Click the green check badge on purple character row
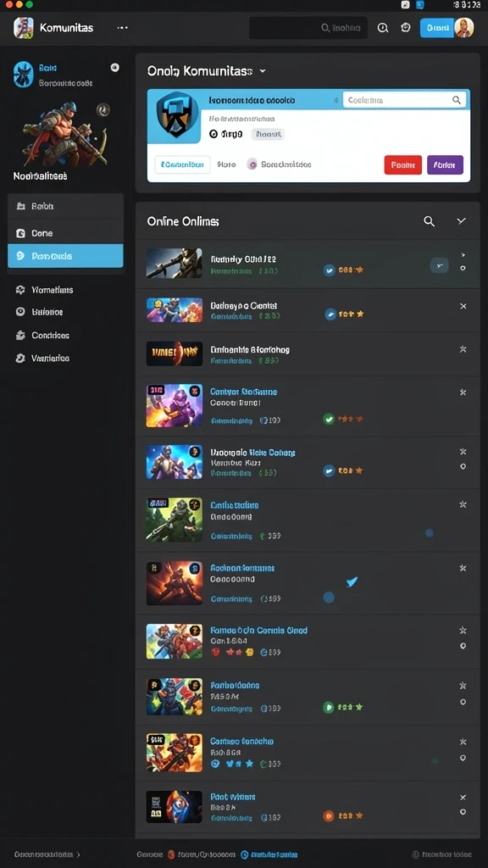 [x=329, y=419]
